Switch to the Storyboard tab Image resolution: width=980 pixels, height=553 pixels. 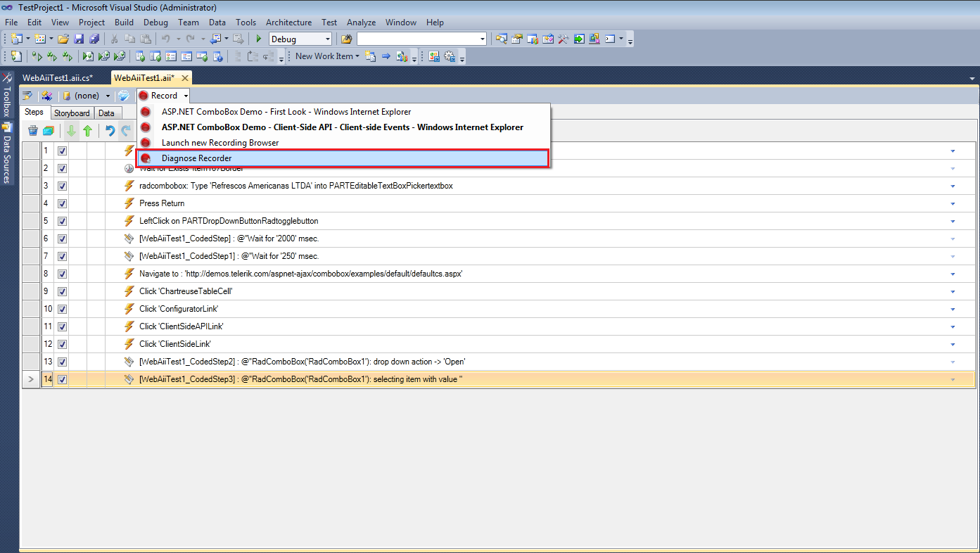click(72, 113)
